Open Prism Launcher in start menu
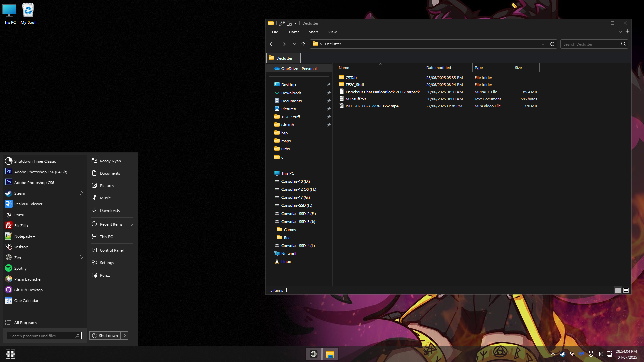Viewport: 644px width, 362px height. click(x=45, y=279)
